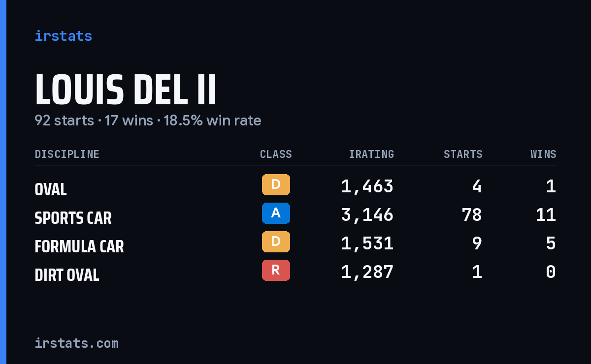Click the Formula Car class D badge
Viewport: 591px width, 364px height.
pos(276,242)
